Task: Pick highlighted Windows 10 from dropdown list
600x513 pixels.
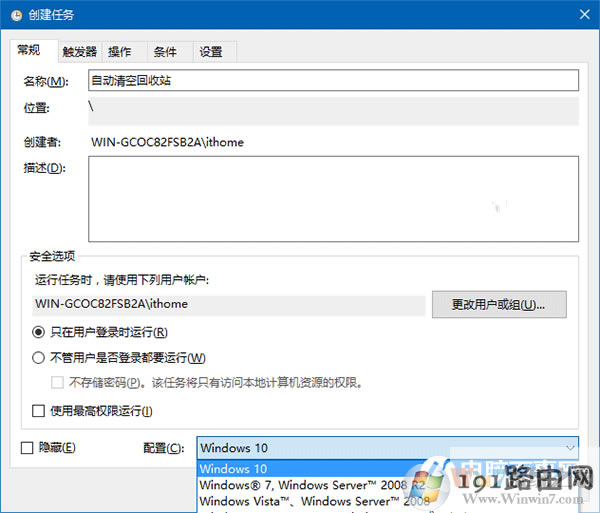Action: 300,469
